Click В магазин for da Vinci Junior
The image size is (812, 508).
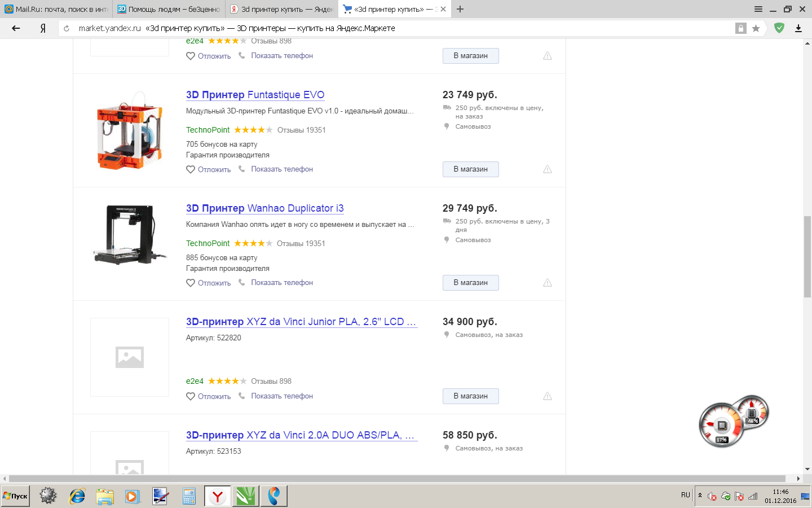[471, 396]
